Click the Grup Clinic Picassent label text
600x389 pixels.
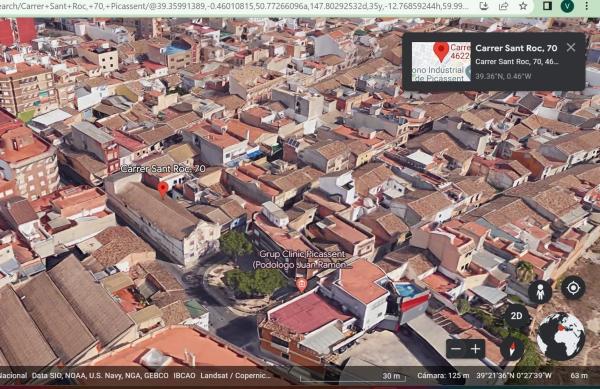(x=302, y=259)
